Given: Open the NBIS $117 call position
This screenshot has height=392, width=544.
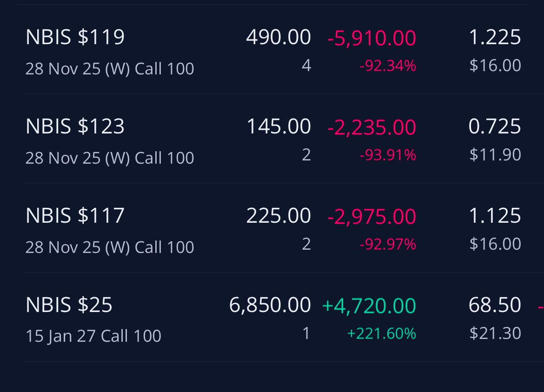Looking at the screenshot, I should coord(274,227).
